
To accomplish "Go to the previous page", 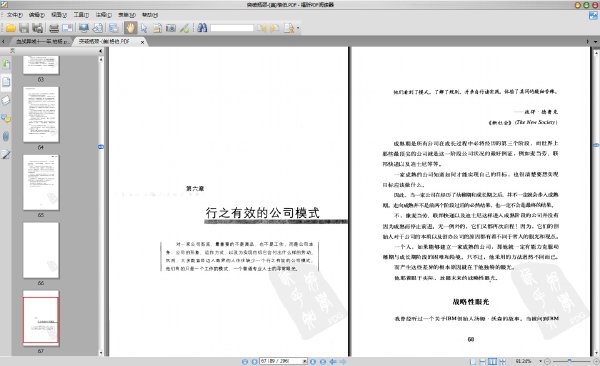I will [254, 361].
